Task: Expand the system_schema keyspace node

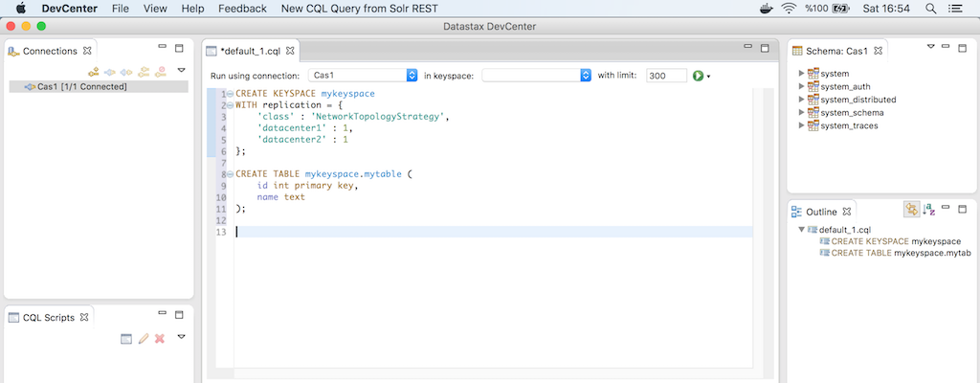Action: tap(802, 113)
